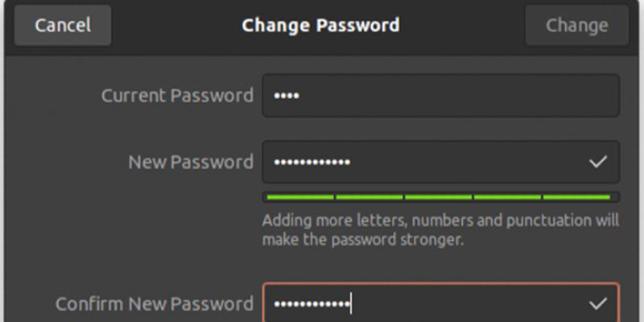The image size is (644, 322).
Task: Click checkmark icon in Confirm New Password field
Action: [x=597, y=303]
